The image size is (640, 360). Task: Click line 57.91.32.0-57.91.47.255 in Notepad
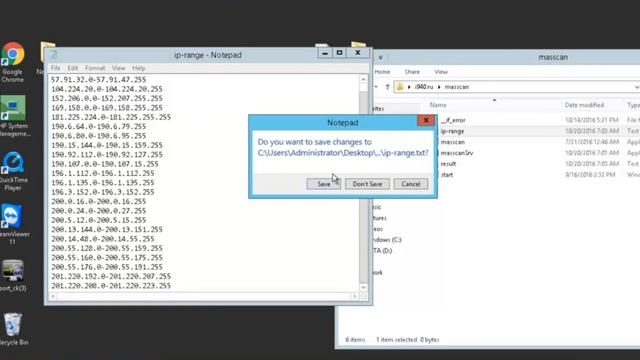pyautogui.click(x=98, y=80)
